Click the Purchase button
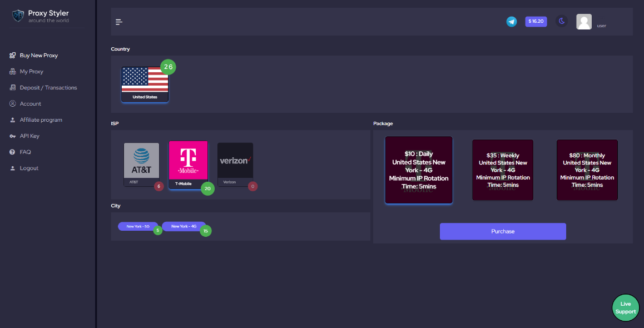The width and height of the screenshot is (644, 328). (x=503, y=231)
